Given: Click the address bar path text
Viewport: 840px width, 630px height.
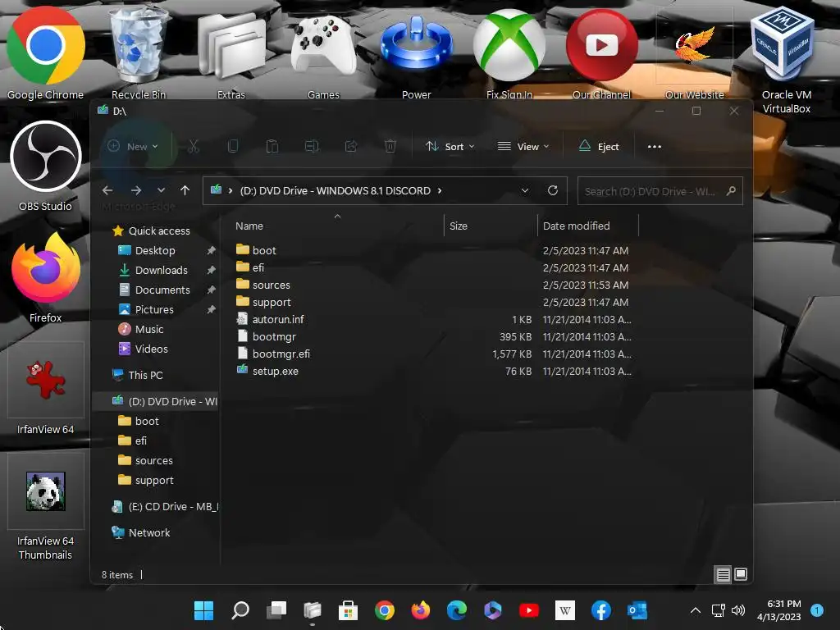Looking at the screenshot, I should click(x=336, y=190).
